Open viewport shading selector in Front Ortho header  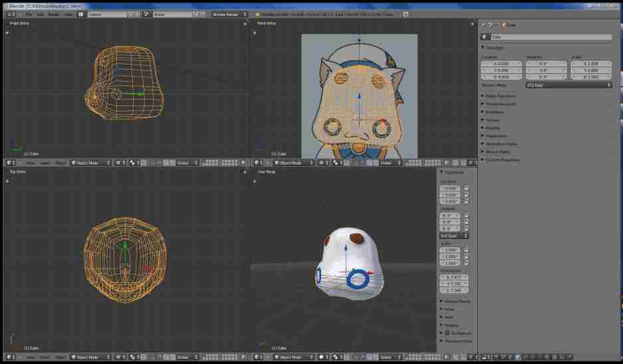pos(323,163)
